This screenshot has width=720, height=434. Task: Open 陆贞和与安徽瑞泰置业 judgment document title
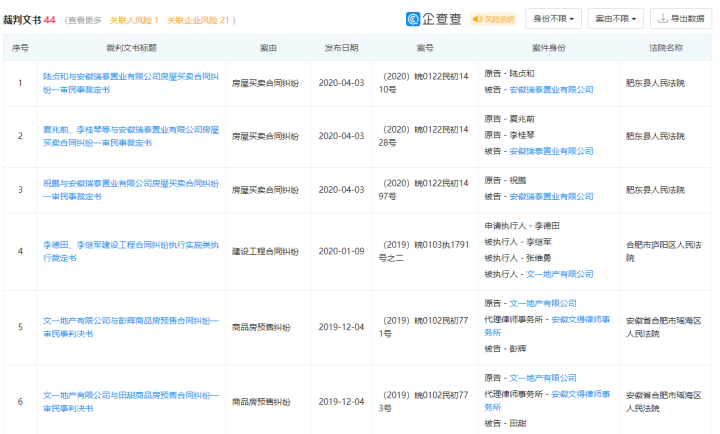[131, 83]
